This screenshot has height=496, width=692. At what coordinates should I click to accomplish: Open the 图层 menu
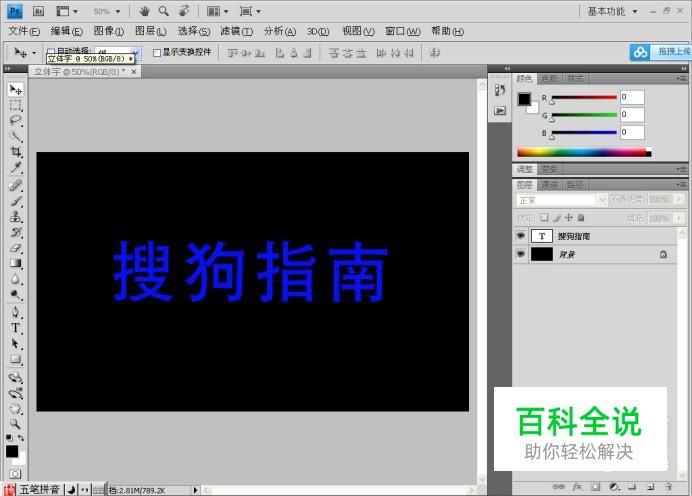click(150, 31)
